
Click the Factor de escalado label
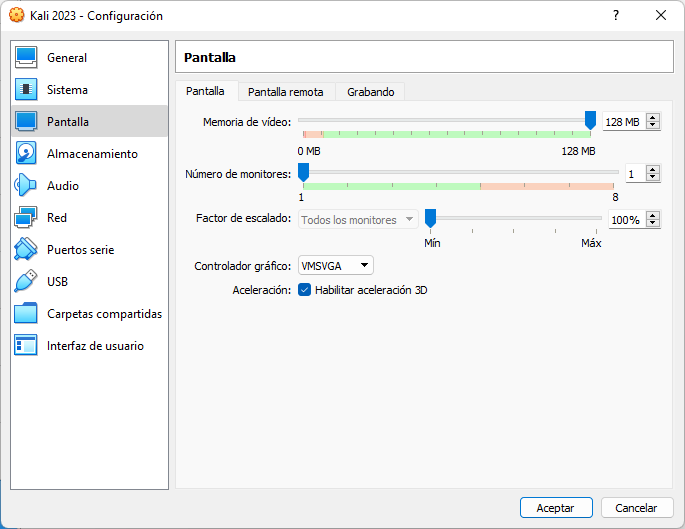coord(243,218)
